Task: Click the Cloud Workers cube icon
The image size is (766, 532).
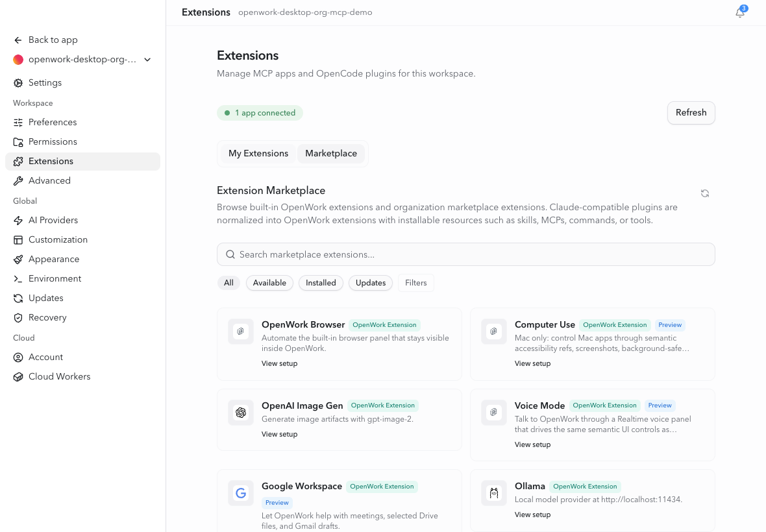Action: [18, 377]
